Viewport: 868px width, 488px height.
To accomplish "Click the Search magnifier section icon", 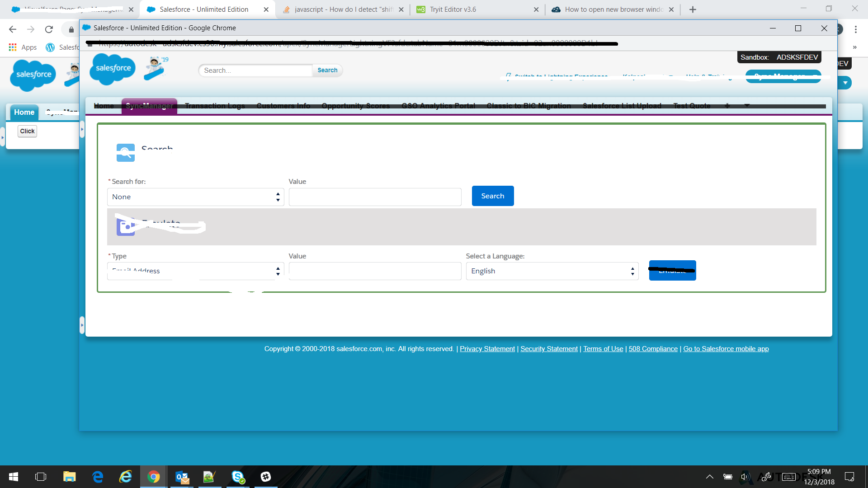I will coord(126,153).
